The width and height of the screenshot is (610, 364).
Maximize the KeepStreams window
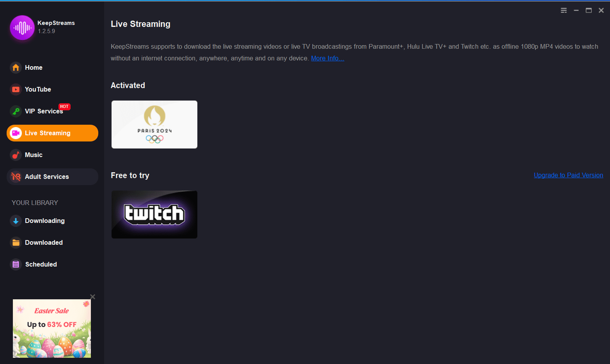(x=589, y=11)
